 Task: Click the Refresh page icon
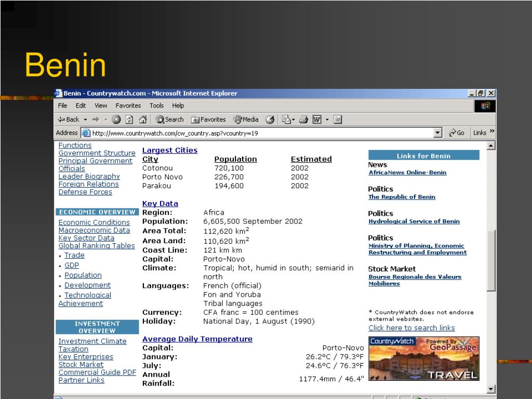click(129, 119)
